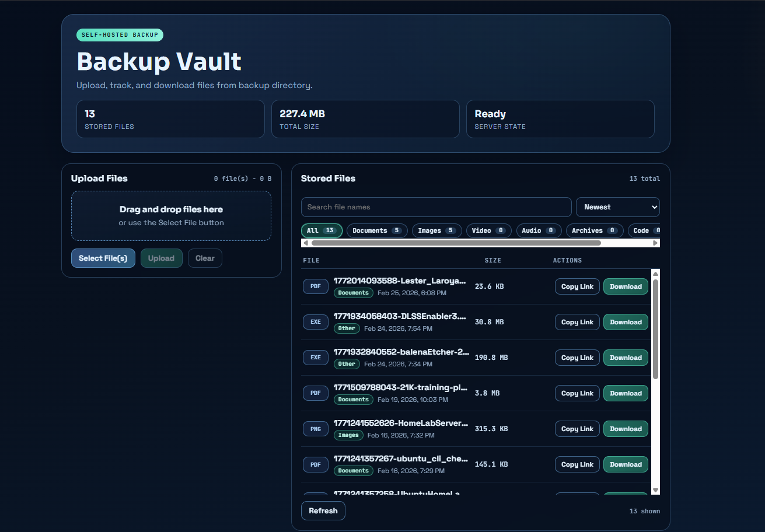765x532 pixels.
Task: Click the Other tag under the DLSSEnabler file
Action: point(347,328)
